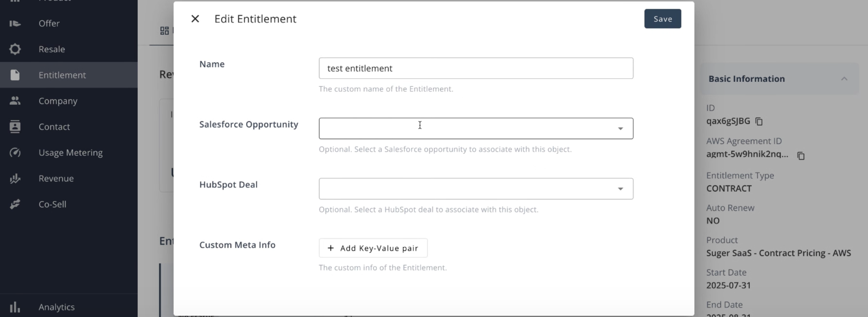Click the Co-Sell handshake icon

tap(15, 205)
